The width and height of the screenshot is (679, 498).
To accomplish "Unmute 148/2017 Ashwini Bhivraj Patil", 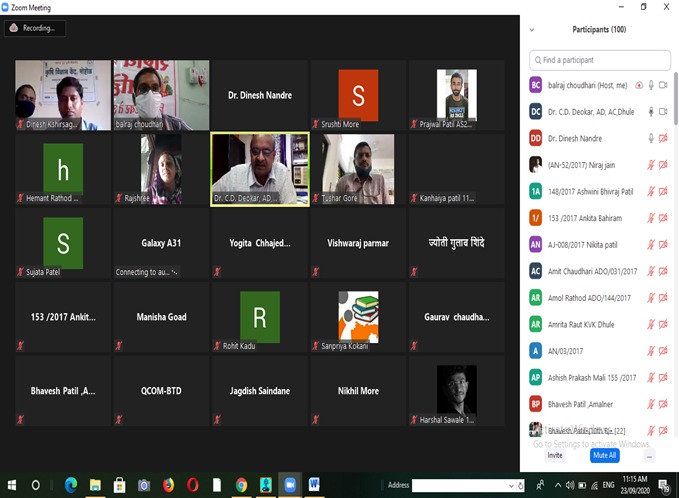I will tap(651, 191).
